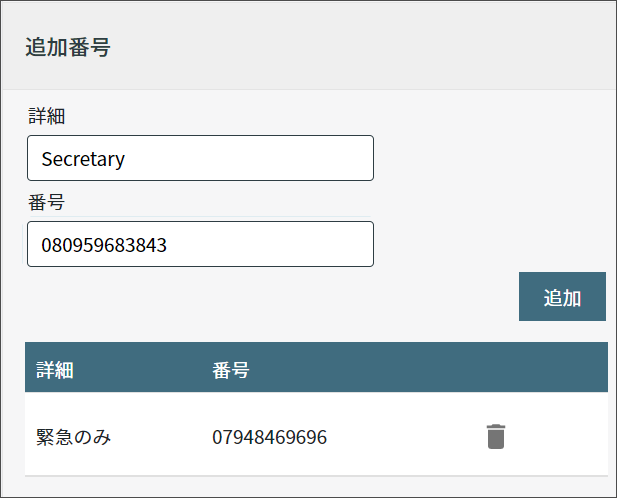The image size is (617, 498).
Task: Click the 番号 label above number field
Action: [x=46, y=203]
